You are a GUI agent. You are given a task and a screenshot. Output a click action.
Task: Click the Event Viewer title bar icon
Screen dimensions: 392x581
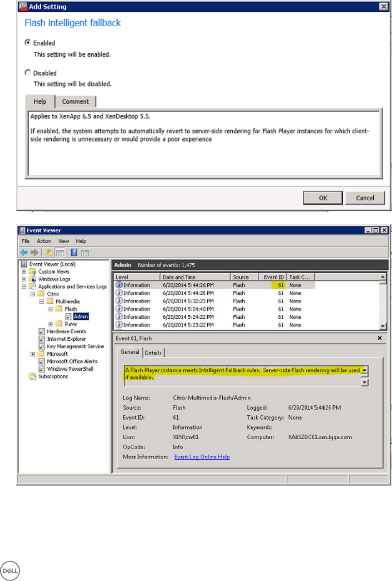coord(23,230)
